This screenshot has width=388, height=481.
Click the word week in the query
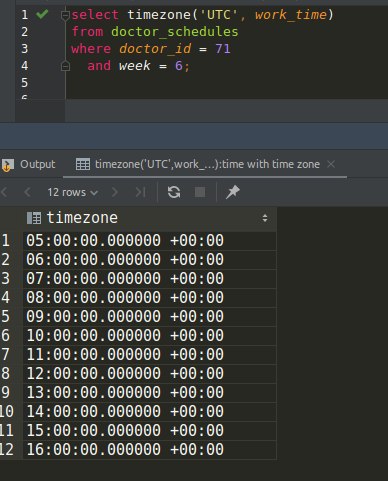[x=135, y=66]
